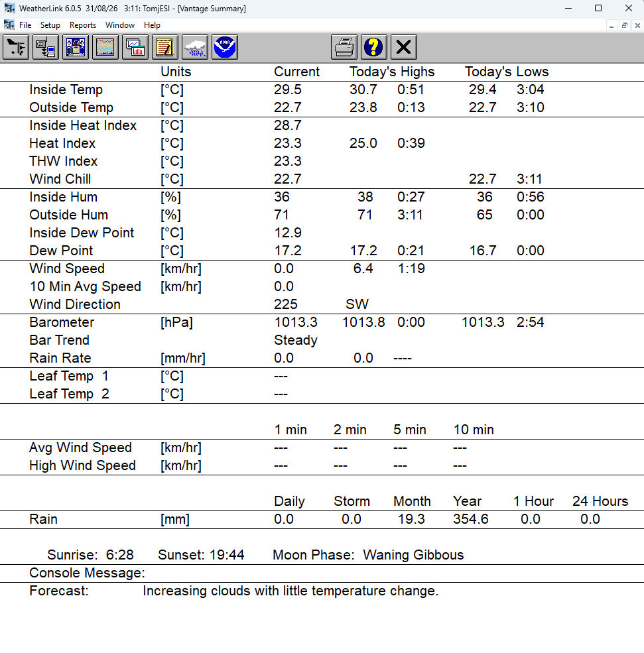Click the SW wind direction text

tap(357, 304)
